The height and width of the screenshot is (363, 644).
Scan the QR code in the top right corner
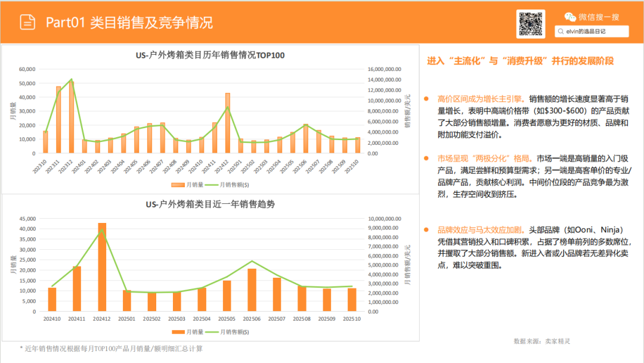coord(530,24)
